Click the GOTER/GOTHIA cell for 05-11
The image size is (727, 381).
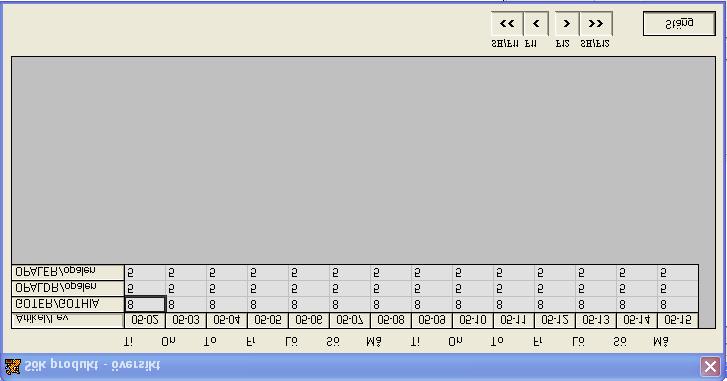click(514, 305)
